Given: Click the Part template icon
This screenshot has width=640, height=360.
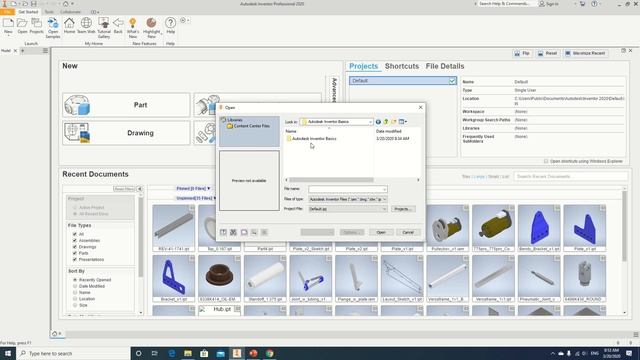Looking at the screenshot, I should [x=77, y=105].
